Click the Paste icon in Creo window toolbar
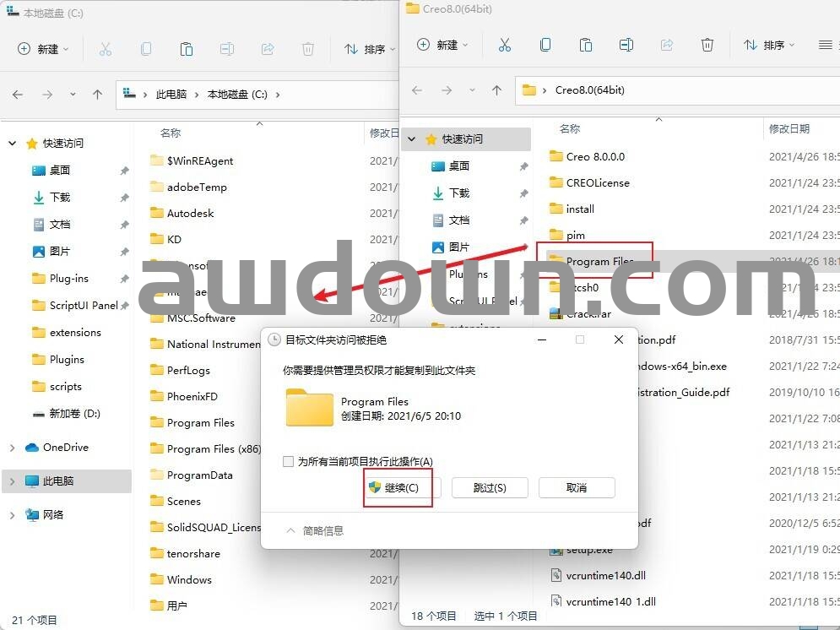 (x=586, y=45)
